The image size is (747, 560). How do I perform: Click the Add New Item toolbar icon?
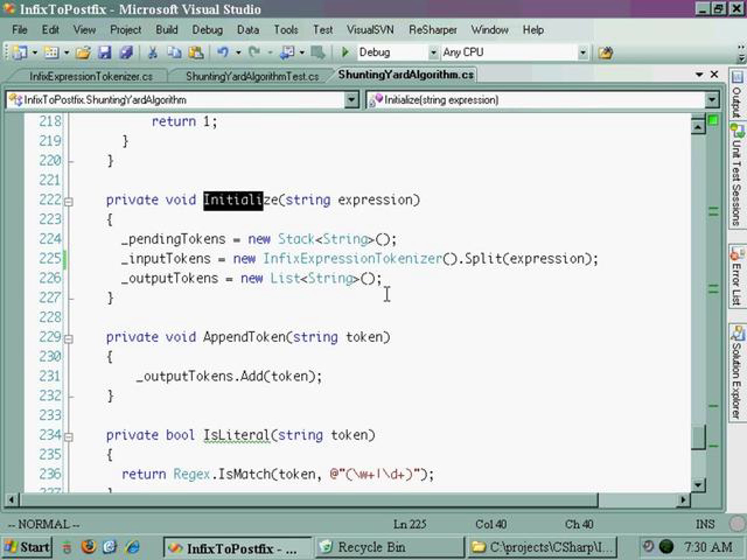pos(52,52)
